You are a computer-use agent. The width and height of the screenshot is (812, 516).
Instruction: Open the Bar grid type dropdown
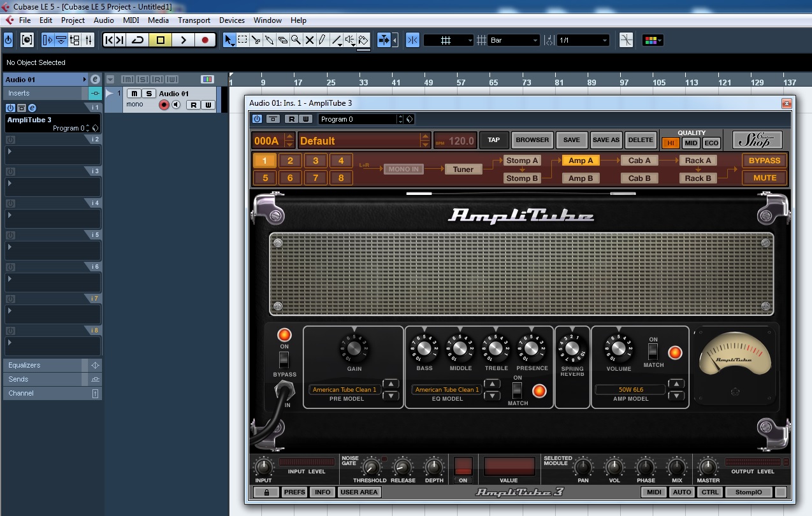(x=514, y=40)
